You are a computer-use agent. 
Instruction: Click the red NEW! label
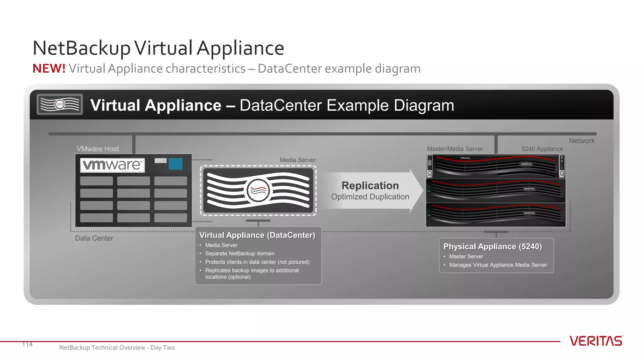(x=49, y=69)
